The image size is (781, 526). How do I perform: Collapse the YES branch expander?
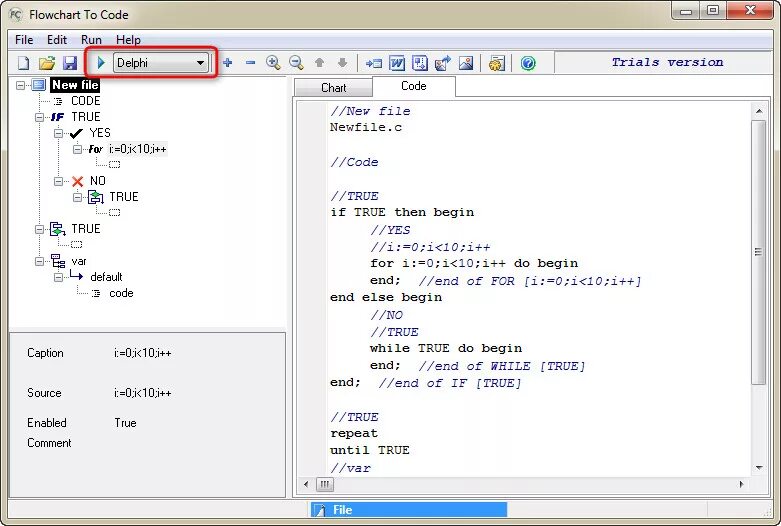pos(58,133)
